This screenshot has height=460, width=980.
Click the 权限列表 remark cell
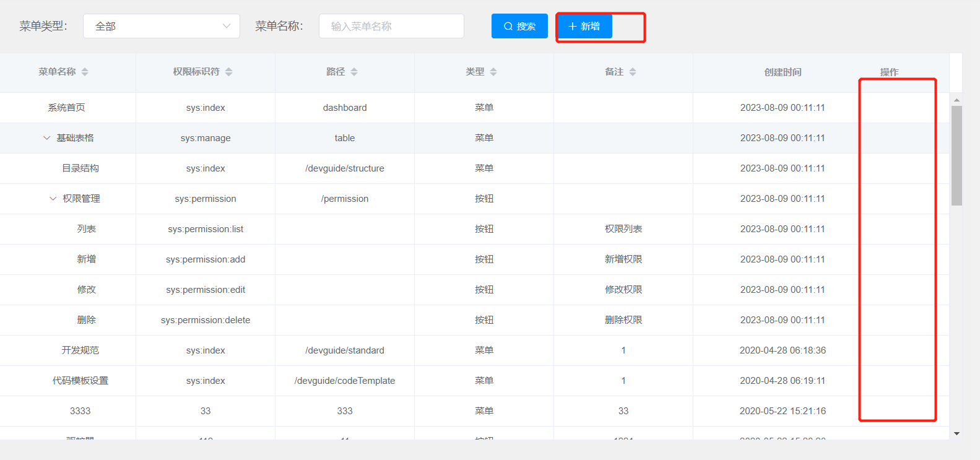coord(623,229)
